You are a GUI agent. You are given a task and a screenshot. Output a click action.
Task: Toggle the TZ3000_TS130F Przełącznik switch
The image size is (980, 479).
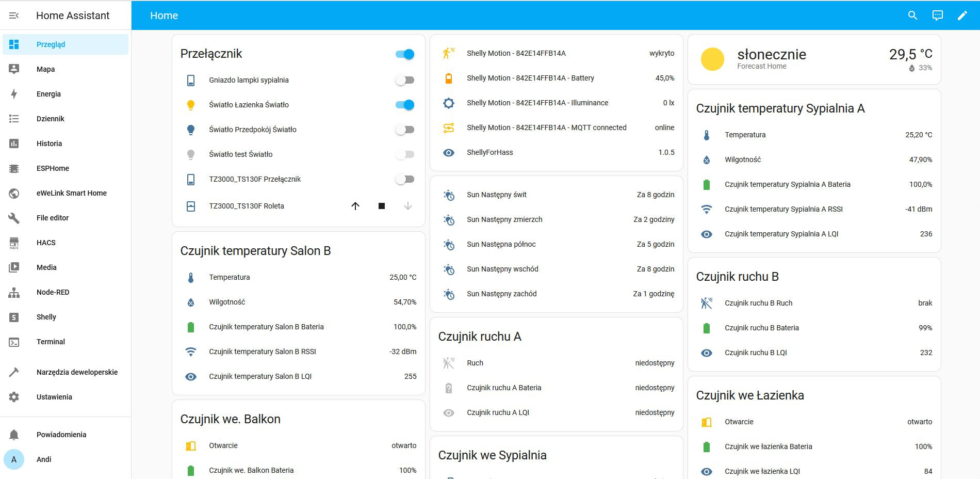point(405,179)
